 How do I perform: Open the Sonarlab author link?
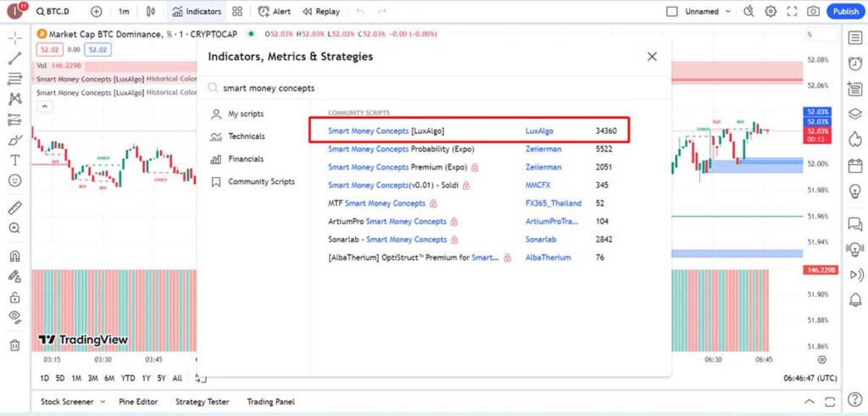coord(541,240)
